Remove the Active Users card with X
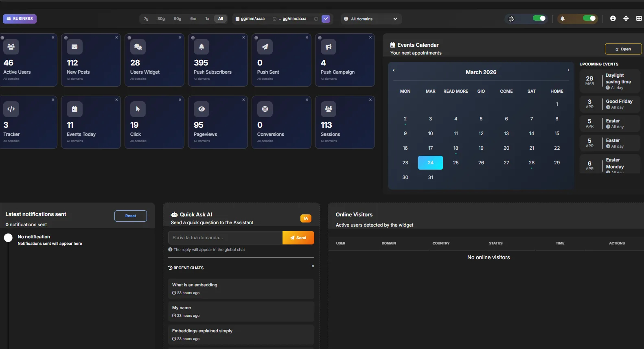Image resolution: width=644 pixels, height=349 pixels. point(53,37)
